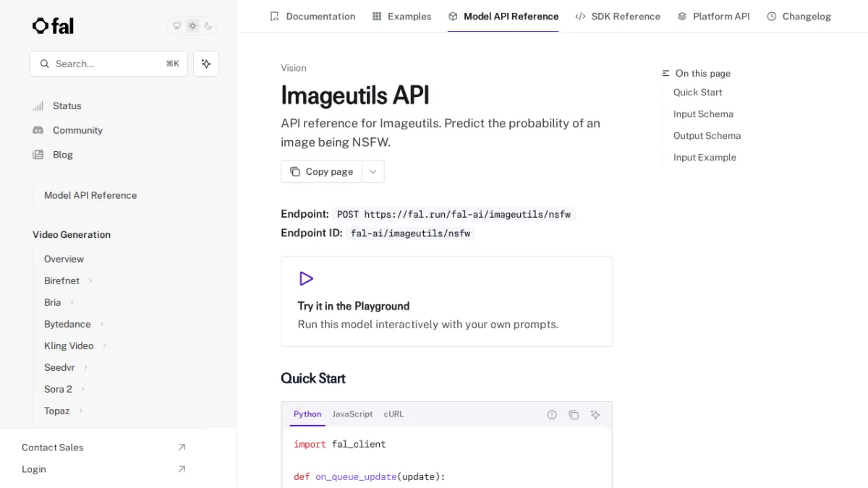Expand the Kling Video chevron
868x488 pixels.
click(x=104, y=346)
